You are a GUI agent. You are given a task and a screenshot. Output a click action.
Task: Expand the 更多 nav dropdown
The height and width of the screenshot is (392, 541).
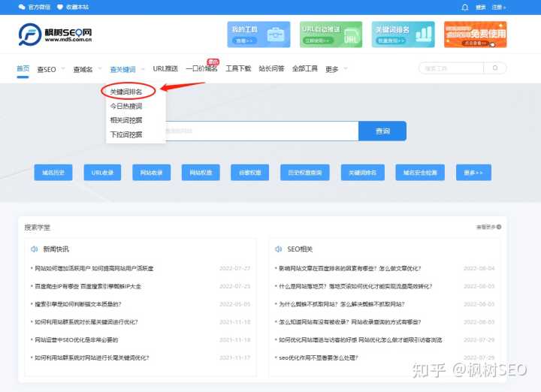(336, 69)
